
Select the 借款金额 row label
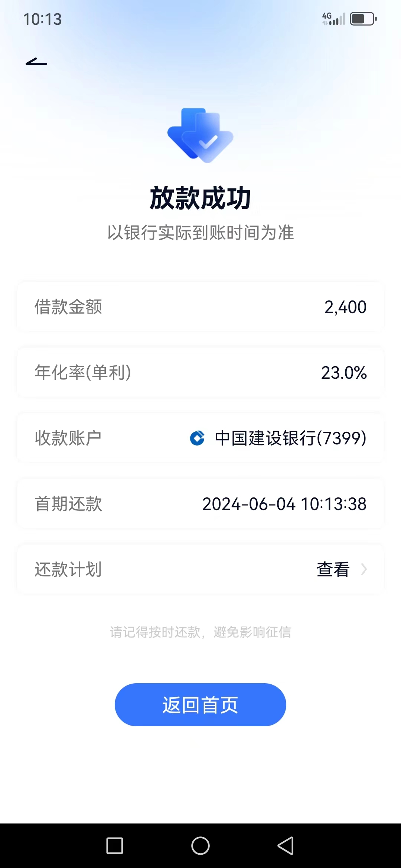point(68,307)
